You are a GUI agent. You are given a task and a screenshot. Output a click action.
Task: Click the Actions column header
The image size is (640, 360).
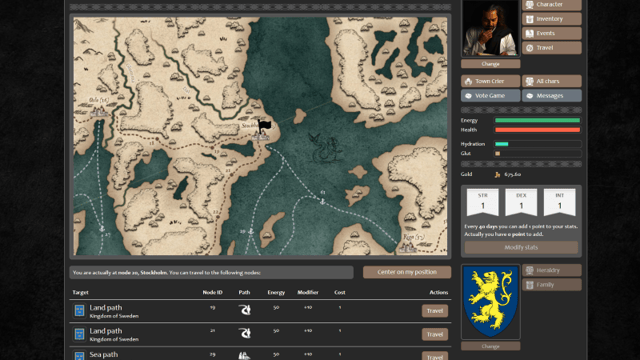(x=438, y=292)
